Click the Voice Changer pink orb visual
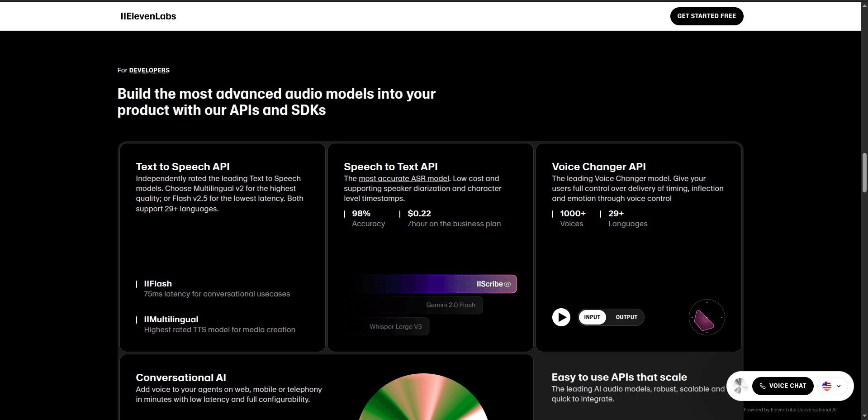This screenshot has width=868, height=420. (707, 317)
